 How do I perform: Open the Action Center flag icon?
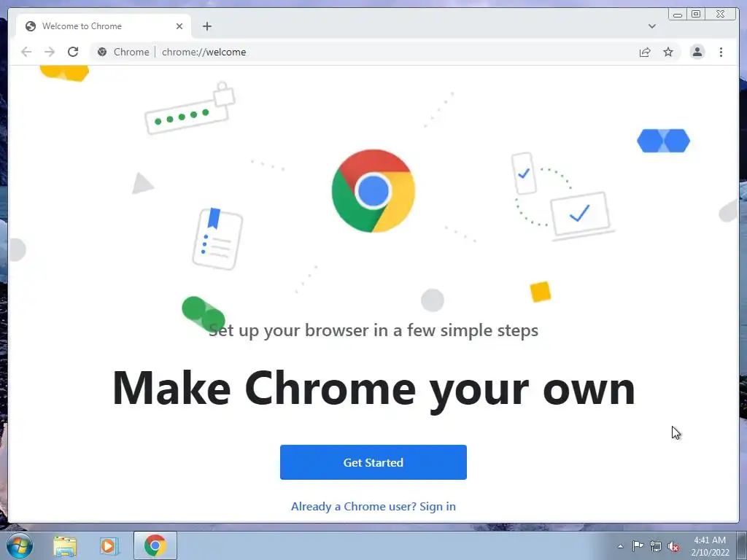[x=638, y=546]
